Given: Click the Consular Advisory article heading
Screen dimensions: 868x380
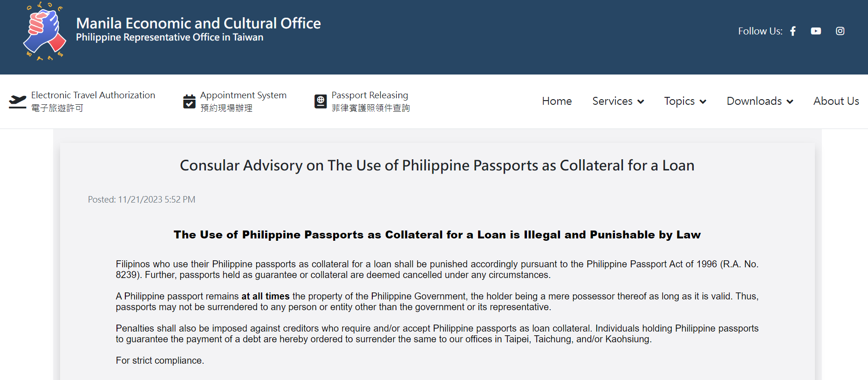Looking at the screenshot, I should [x=437, y=165].
